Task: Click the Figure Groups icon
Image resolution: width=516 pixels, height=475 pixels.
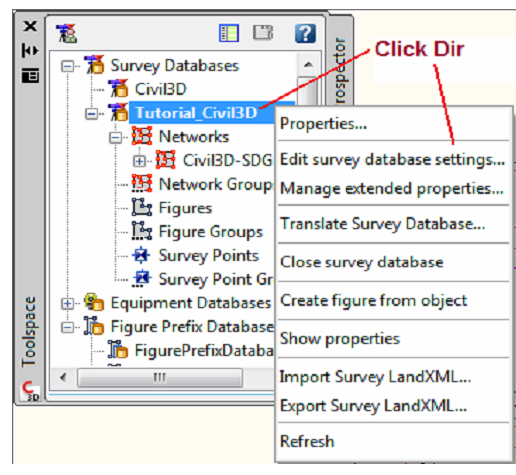Action: click(x=142, y=231)
